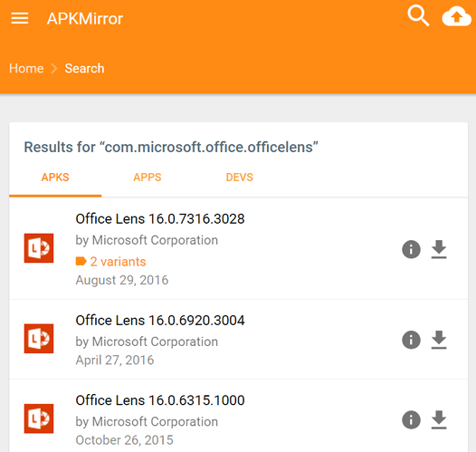Switch to the DEVS tab

239,178
